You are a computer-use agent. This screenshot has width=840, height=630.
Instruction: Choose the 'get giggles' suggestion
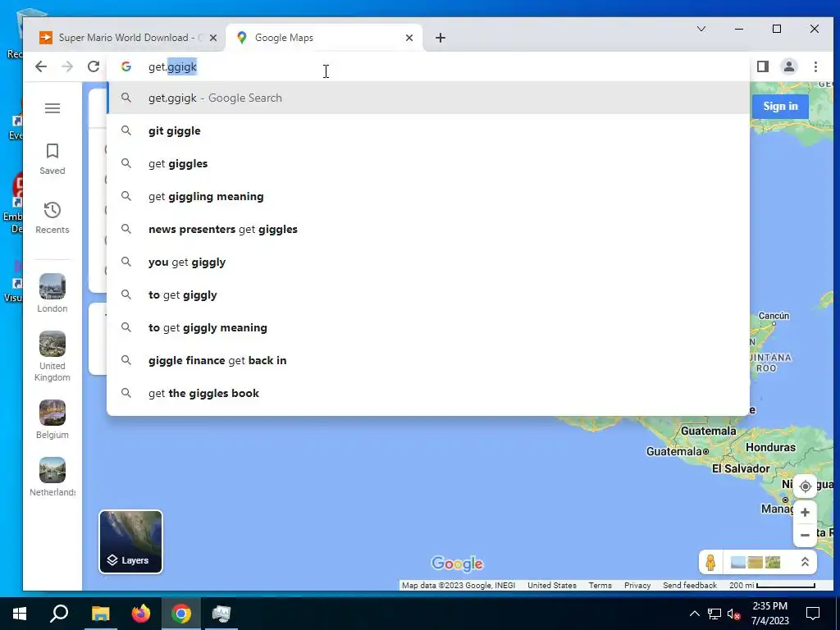(428, 163)
